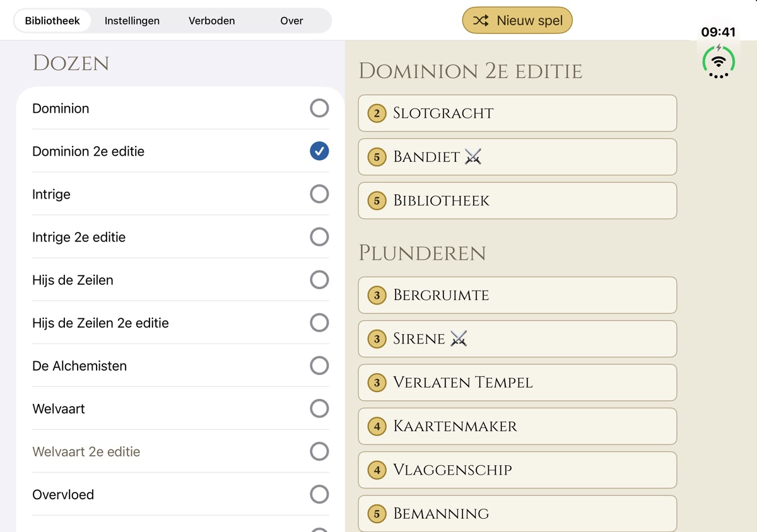This screenshot has width=757, height=532.
Task: Click the cost 5 coin on Bibliotheek card
Action: 377,200
